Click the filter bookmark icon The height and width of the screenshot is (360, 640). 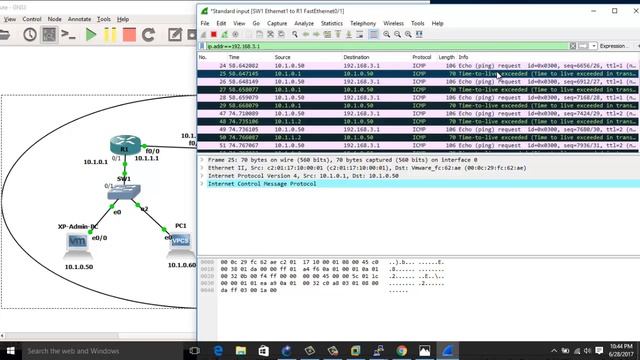click(x=202, y=46)
